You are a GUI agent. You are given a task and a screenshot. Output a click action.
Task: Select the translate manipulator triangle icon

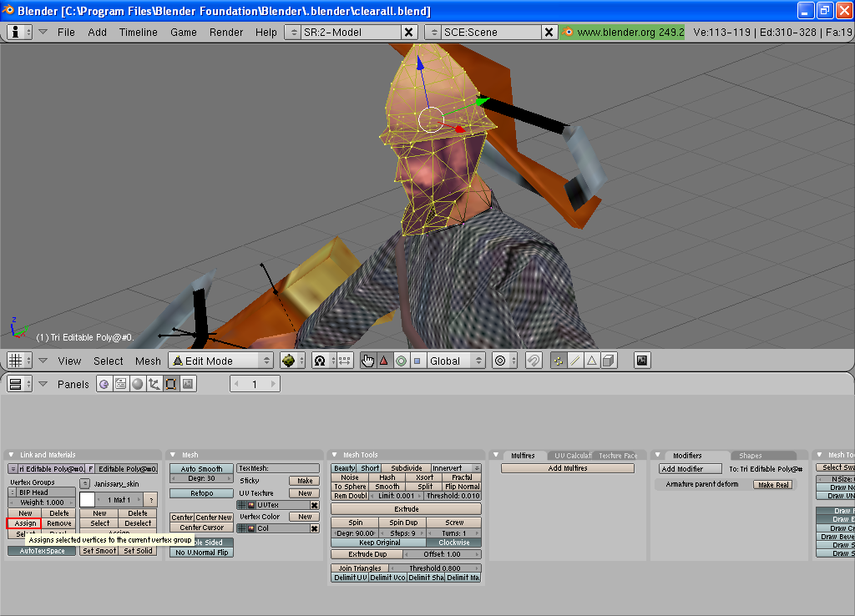pos(384,361)
